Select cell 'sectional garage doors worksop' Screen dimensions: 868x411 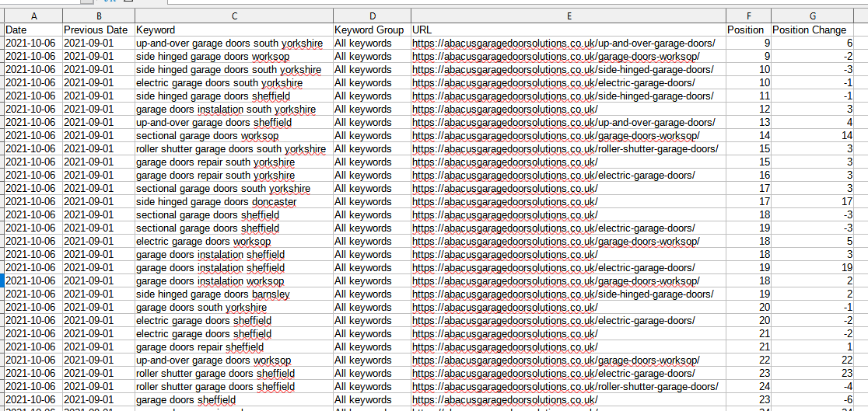click(234, 135)
